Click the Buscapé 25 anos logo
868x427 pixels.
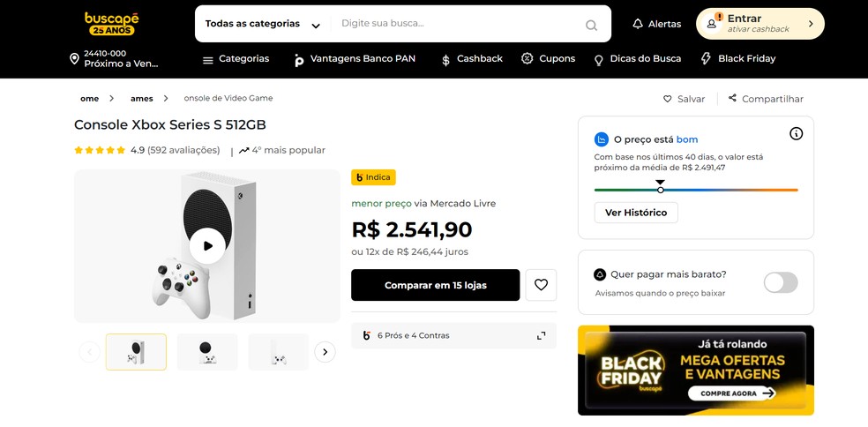point(111,24)
